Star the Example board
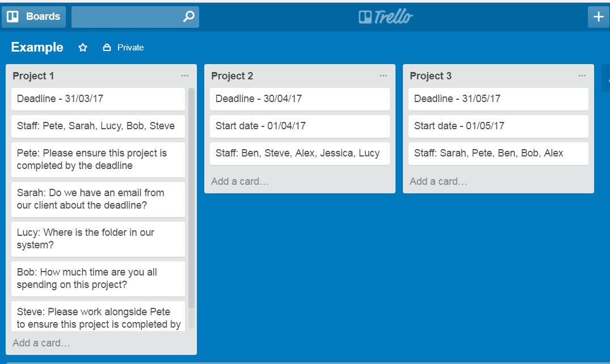This screenshot has height=364, width=610. pyautogui.click(x=83, y=48)
